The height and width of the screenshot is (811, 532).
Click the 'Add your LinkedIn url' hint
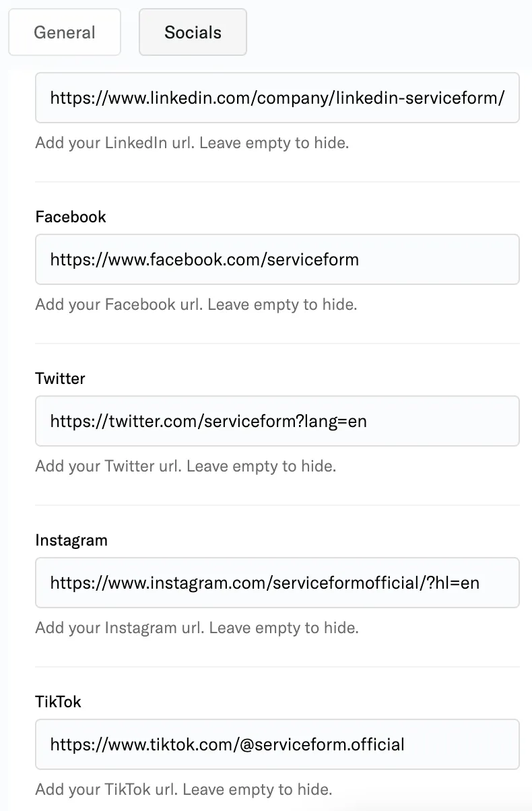coord(192,143)
